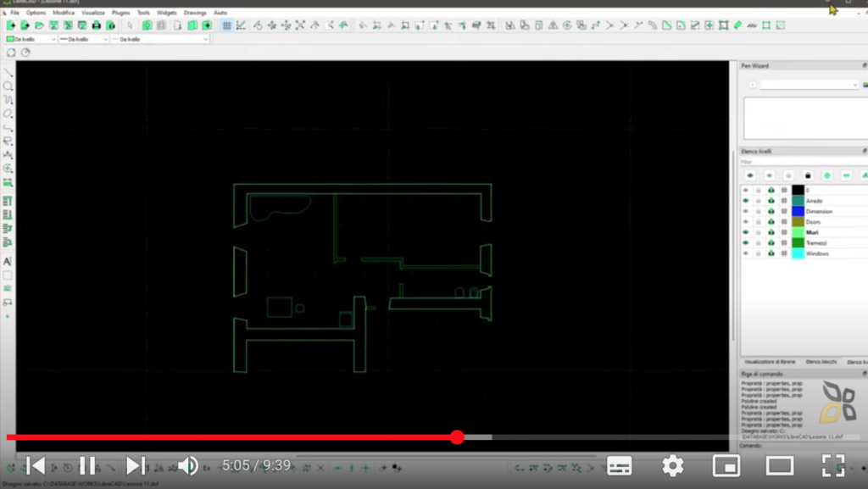This screenshot has width=868, height=489.
Task: Switch to Visualizzatore di librerie tab
Action: point(770,362)
